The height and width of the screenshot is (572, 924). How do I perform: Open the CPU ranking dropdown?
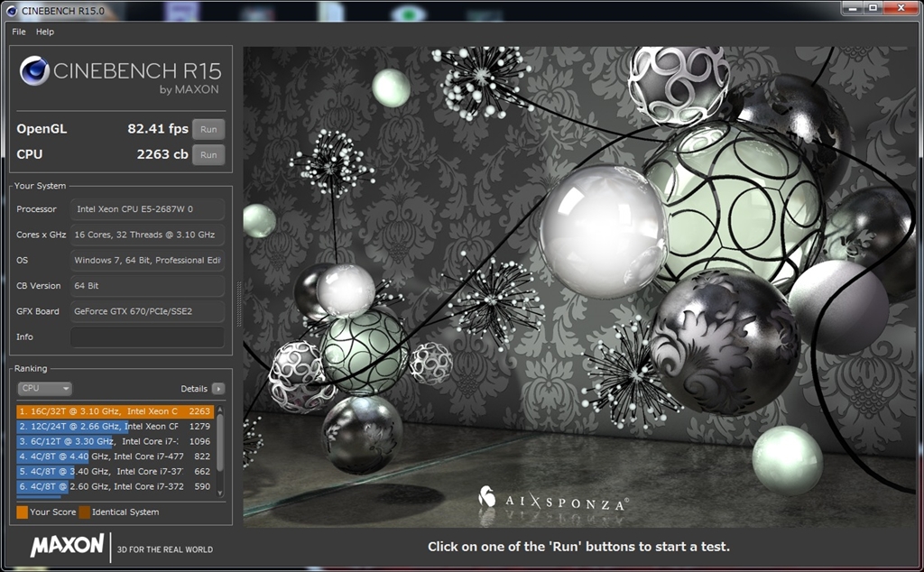point(45,388)
